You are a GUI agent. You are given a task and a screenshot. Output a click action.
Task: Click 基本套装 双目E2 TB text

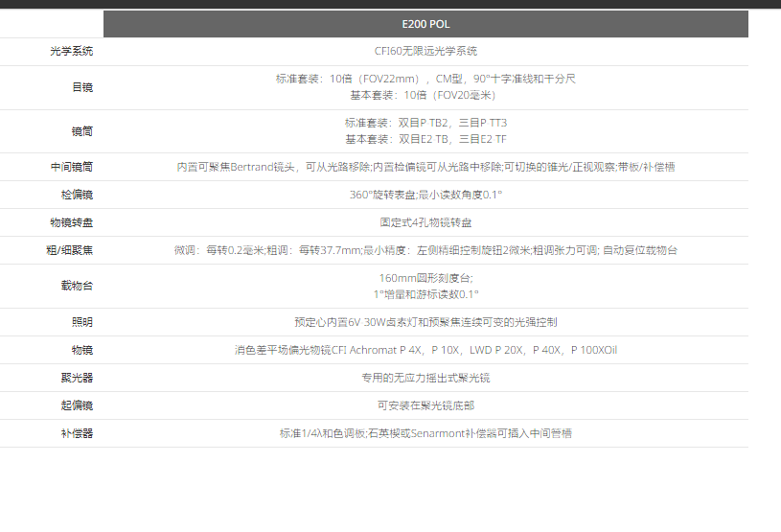[425, 139]
